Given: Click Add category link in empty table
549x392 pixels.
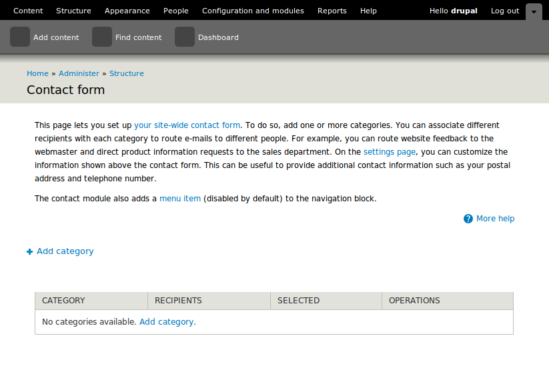Looking at the screenshot, I should pyautogui.click(x=166, y=322).
